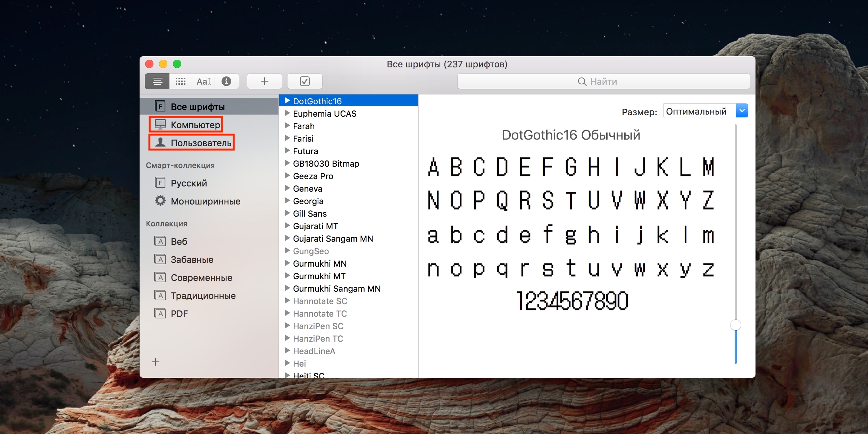Open the Русский smart collection

(209, 183)
